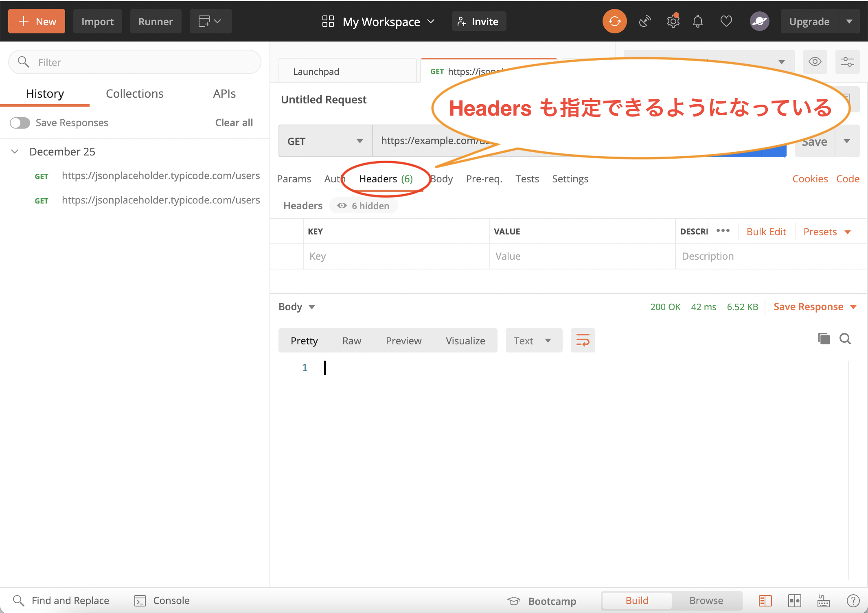Image resolution: width=868 pixels, height=613 pixels.
Task: Switch to the Collections tab
Action: (x=135, y=93)
